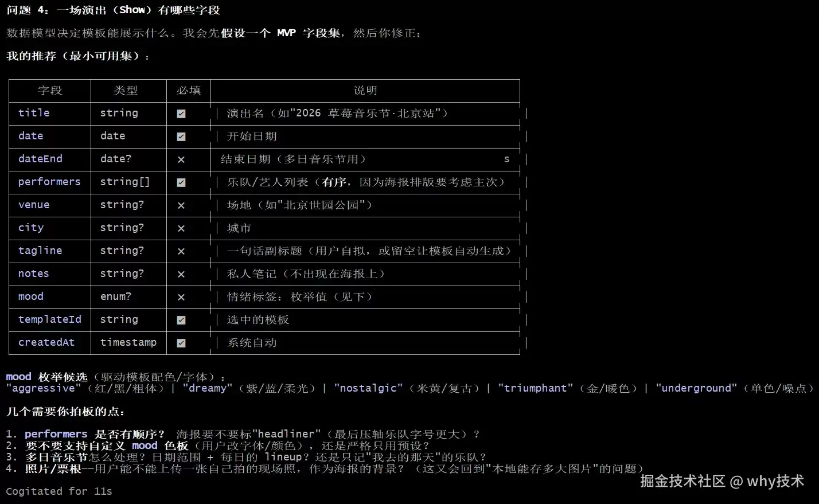Click the description '开始日期'
The height and width of the screenshot is (504, 819).
(x=252, y=136)
